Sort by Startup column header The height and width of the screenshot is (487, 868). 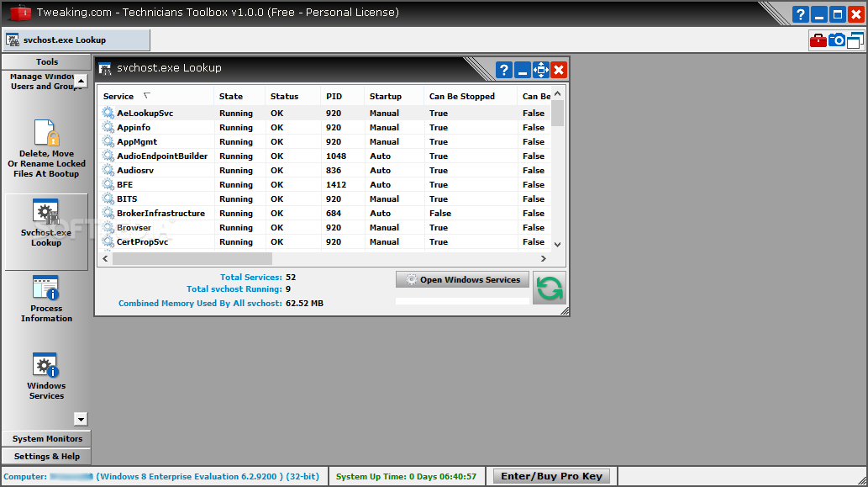click(x=393, y=97)
